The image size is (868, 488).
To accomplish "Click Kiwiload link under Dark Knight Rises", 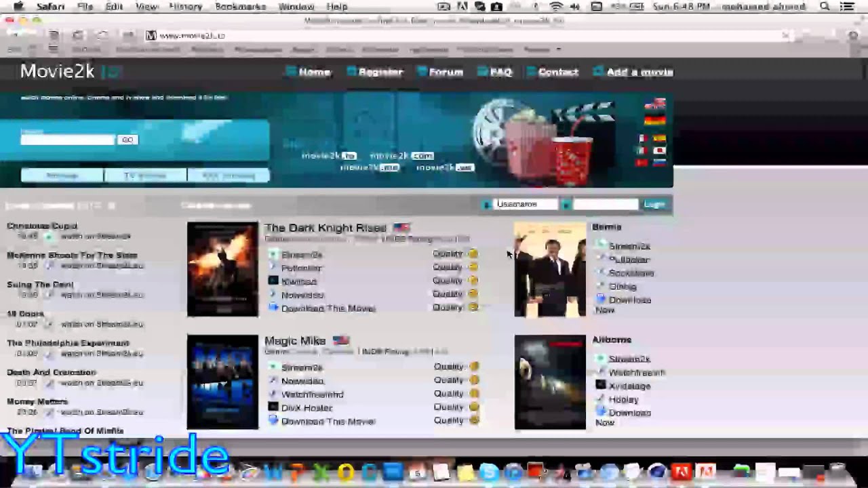I will coord(299,281).
